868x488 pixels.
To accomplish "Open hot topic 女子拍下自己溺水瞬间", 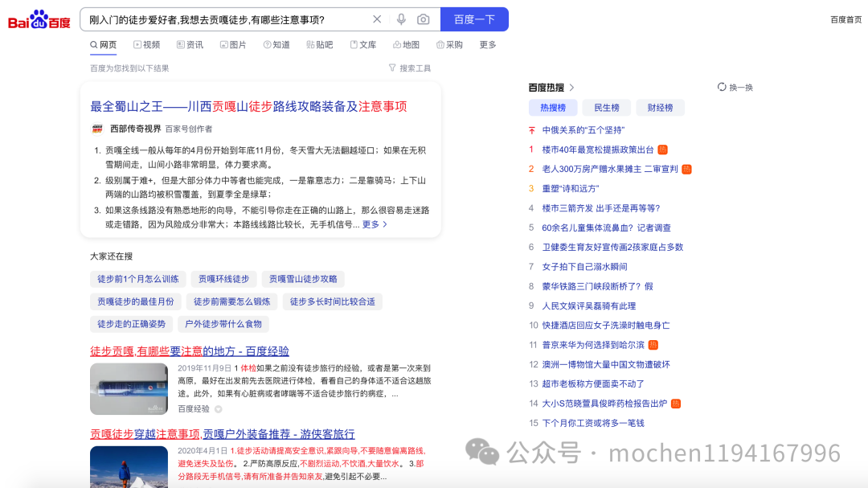I will 584,267.
